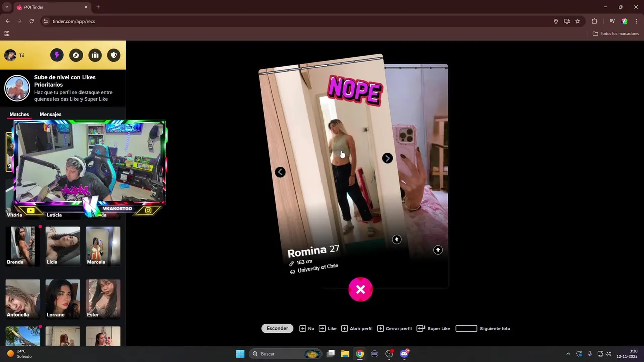644x362 pixels.
Task: Open Romina's profile with up-arrow icon
Action: 397,239
